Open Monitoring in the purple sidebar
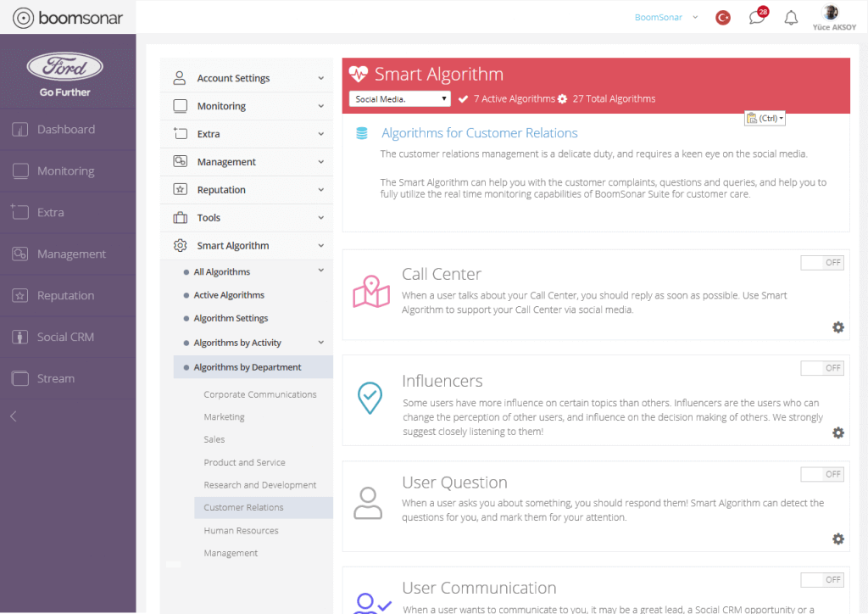The width and height of the screenshot is (868, 614). 68,171
